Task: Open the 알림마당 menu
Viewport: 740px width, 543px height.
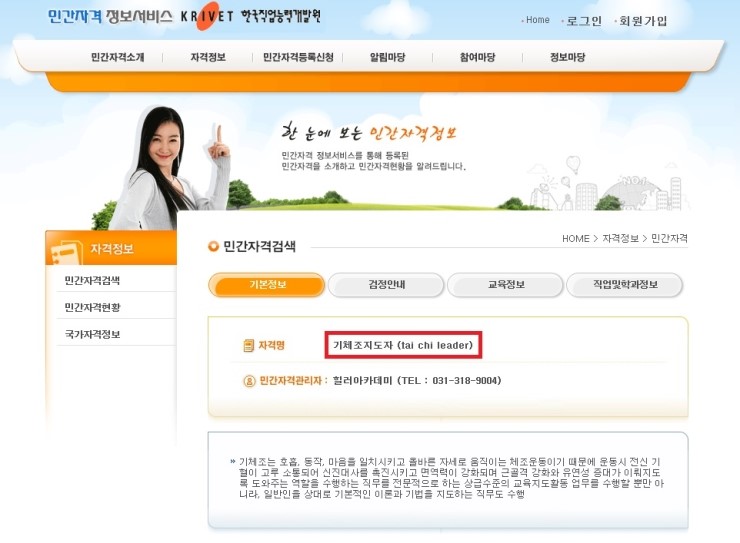Action: pyautogui.click(x=387, y=58)
